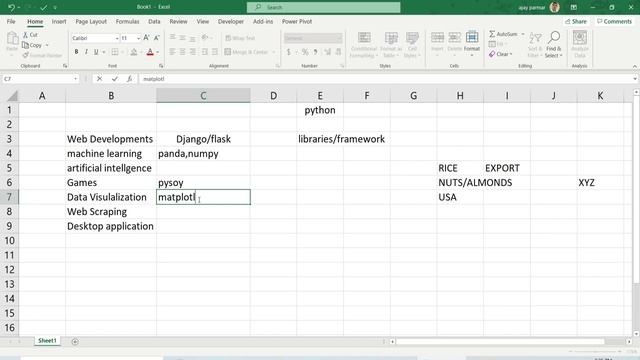Switch to the Power Pivot tab
The width and height of the screenshot is (640, 360).
click(297, 21)
